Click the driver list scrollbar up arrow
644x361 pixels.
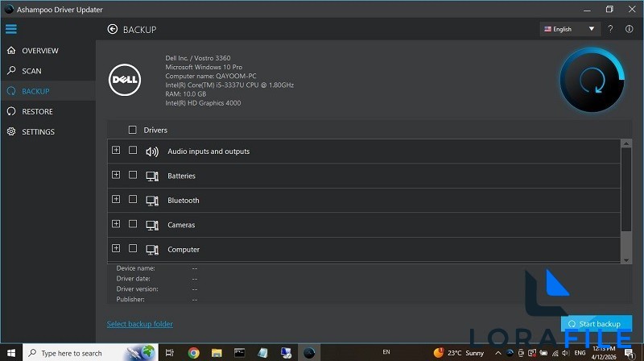tap(626, 143)
